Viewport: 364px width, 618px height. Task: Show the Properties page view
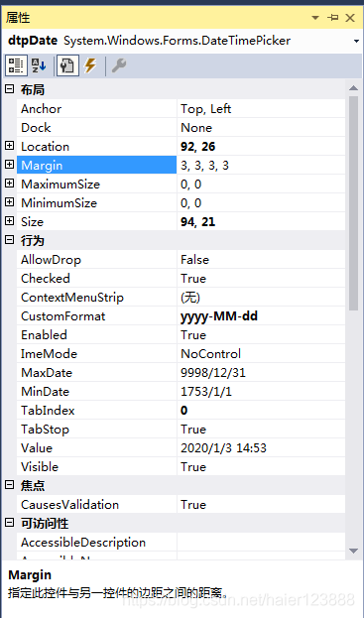click(67, 65)
